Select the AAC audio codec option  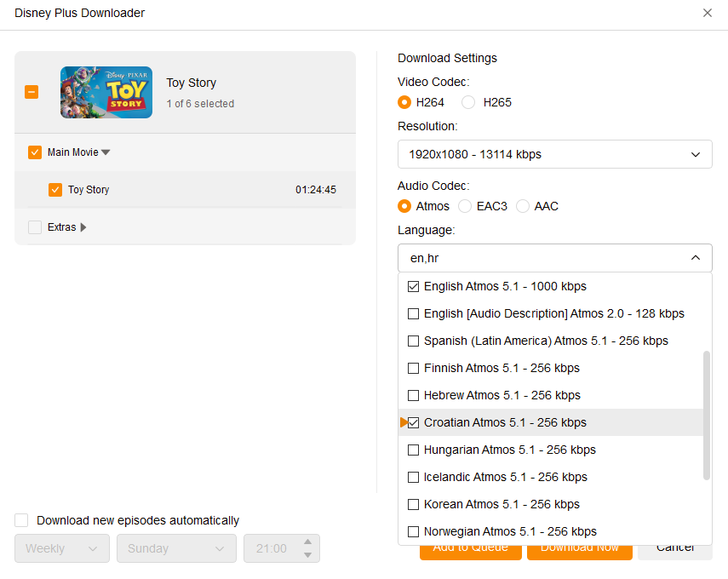tap(523, 206)
